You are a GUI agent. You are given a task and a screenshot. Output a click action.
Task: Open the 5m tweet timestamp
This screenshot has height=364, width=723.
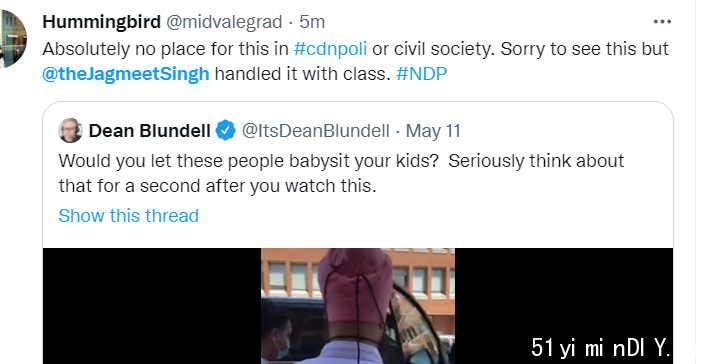[x=312, y=22]
